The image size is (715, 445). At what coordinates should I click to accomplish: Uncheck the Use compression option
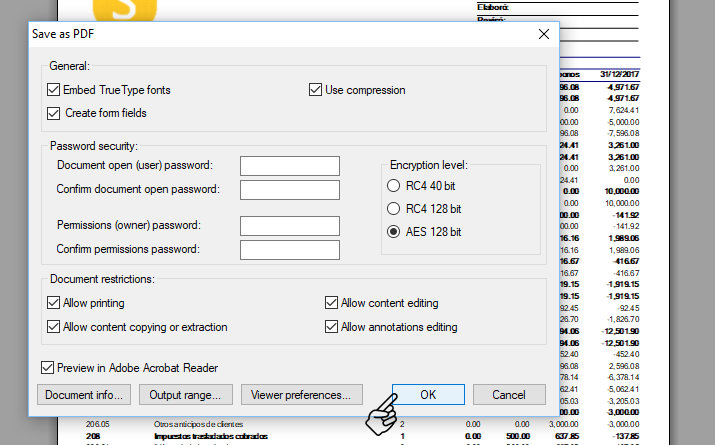(316, 90)
